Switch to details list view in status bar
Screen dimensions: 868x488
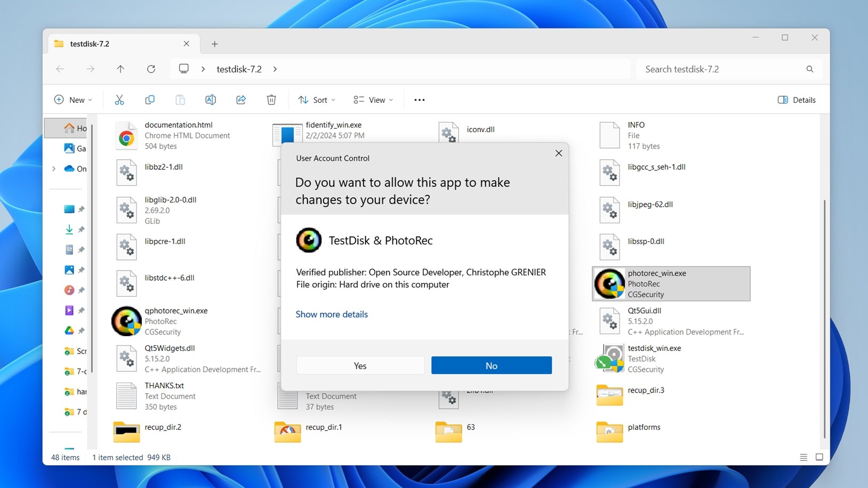[x=803, y=457]
